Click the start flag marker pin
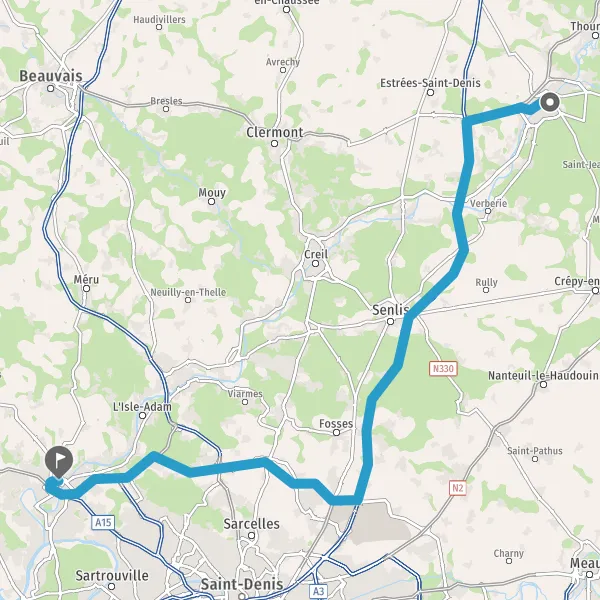Screen dimensions: 600x600 coord(59,461)
